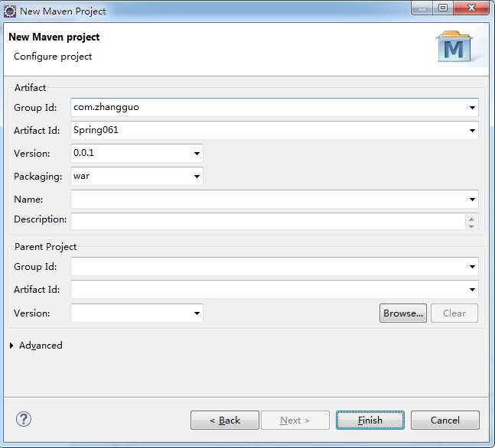This screenshot has width=495, height=448.
Task: Click the Browse... button
Action: pos(403,313)
